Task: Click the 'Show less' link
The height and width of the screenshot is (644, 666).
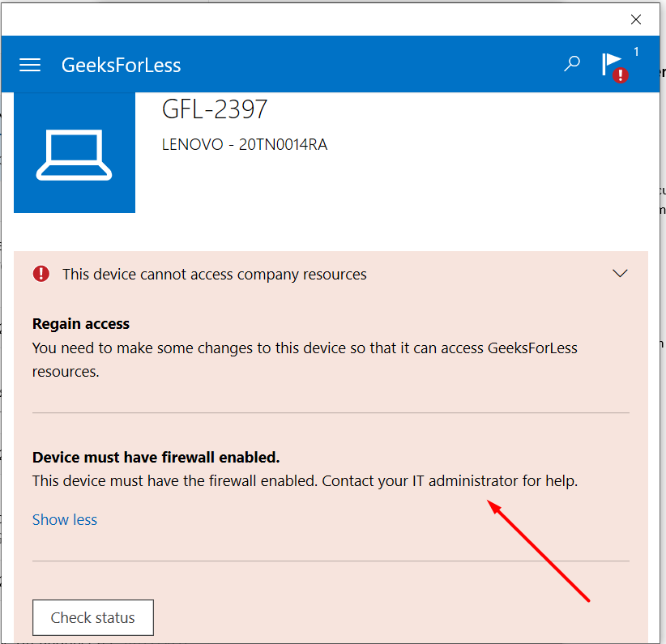Action: coord(65,520)
